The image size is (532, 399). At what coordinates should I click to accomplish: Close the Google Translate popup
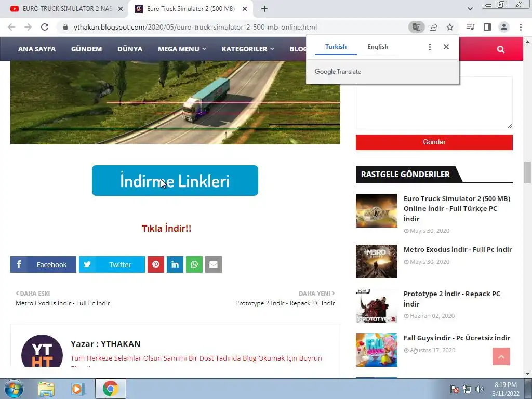coord(446,47)
